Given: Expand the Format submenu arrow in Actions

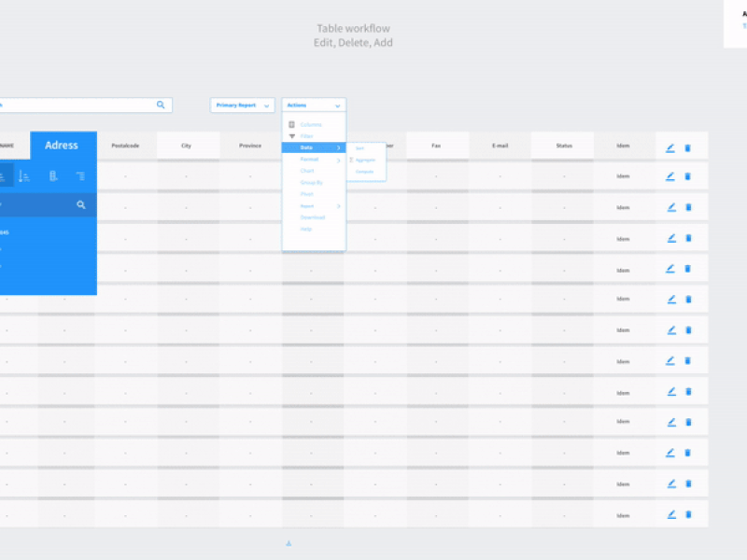Looking at the screenshot, I should (x=338, y=159).
